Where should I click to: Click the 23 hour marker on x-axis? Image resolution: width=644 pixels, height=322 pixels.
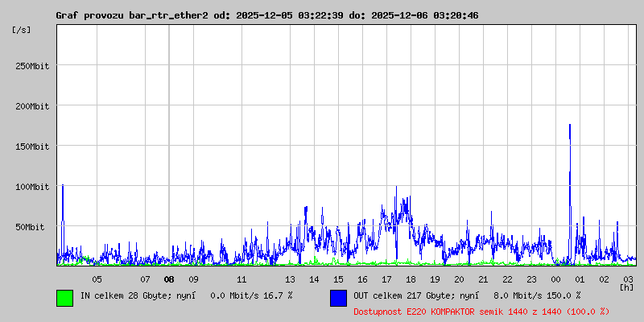pyautogui.click(x=531, y=279)
